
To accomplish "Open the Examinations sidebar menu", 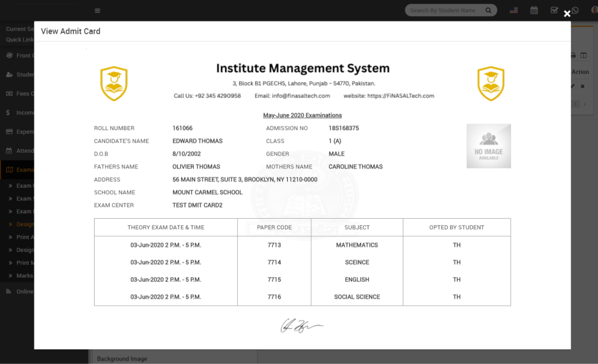I will 18,170.
